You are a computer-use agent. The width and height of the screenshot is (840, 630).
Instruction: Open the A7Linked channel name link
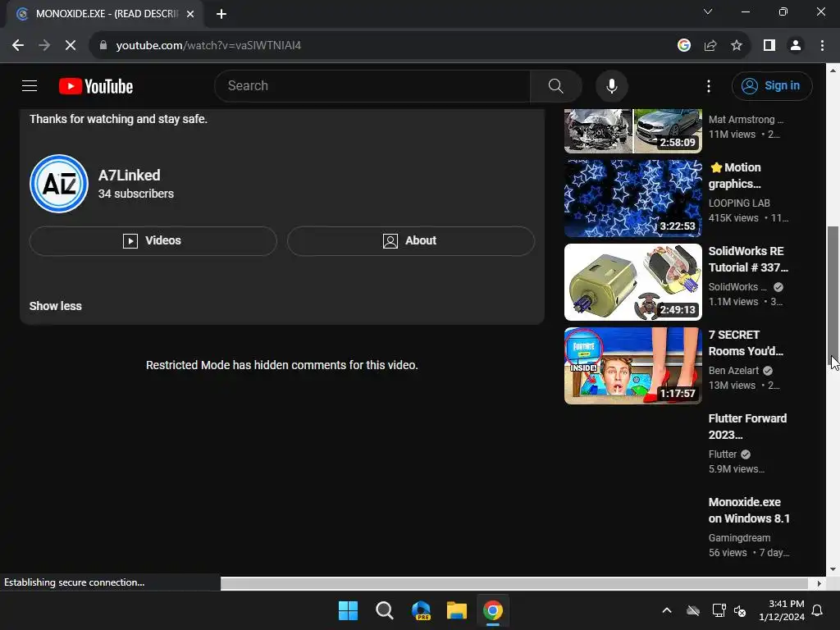[129, 176]
